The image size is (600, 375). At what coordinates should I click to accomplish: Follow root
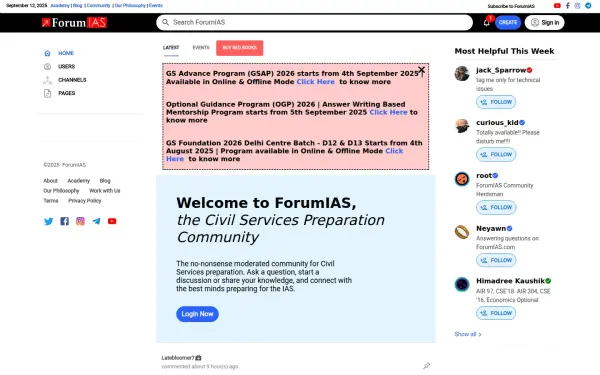pos(496,207)
